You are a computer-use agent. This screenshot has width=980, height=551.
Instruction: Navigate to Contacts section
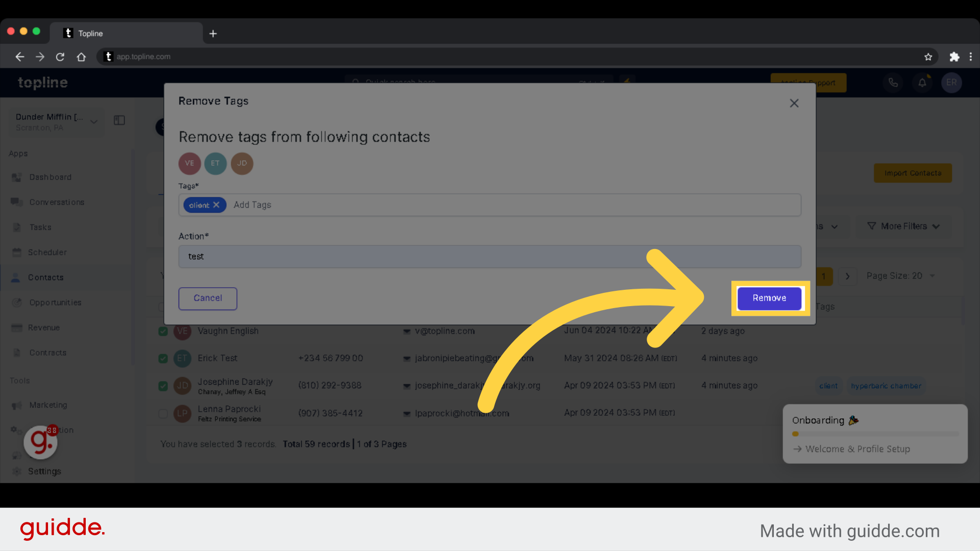45,277
